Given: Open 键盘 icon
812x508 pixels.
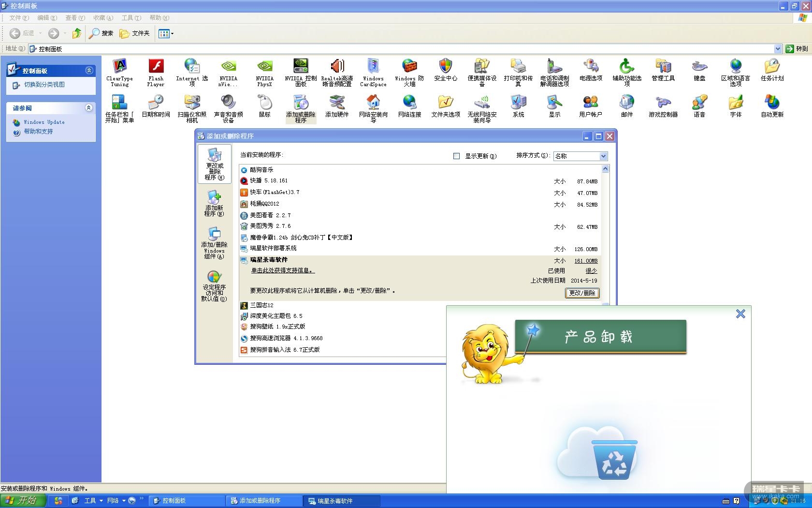Looking at the screenshot, I should tap(699, 70).
